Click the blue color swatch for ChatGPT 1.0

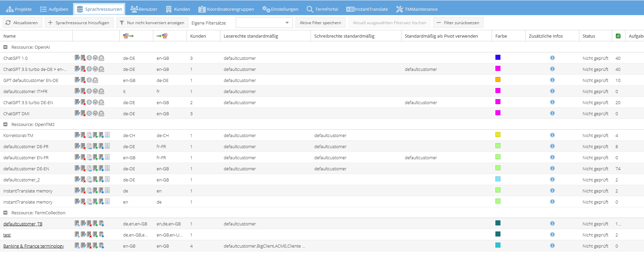(498, 57)
